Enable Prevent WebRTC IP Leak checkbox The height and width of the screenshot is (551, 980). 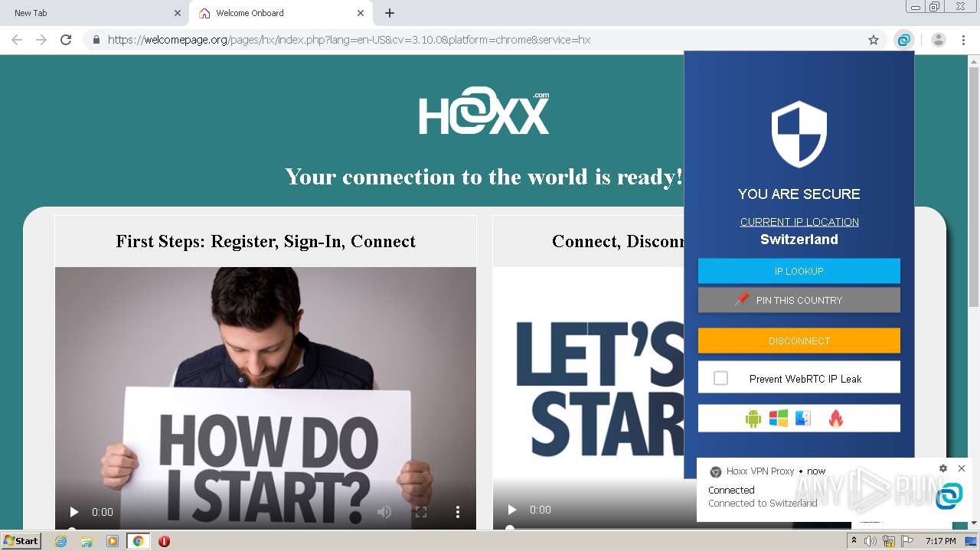(x=720, y=378)
